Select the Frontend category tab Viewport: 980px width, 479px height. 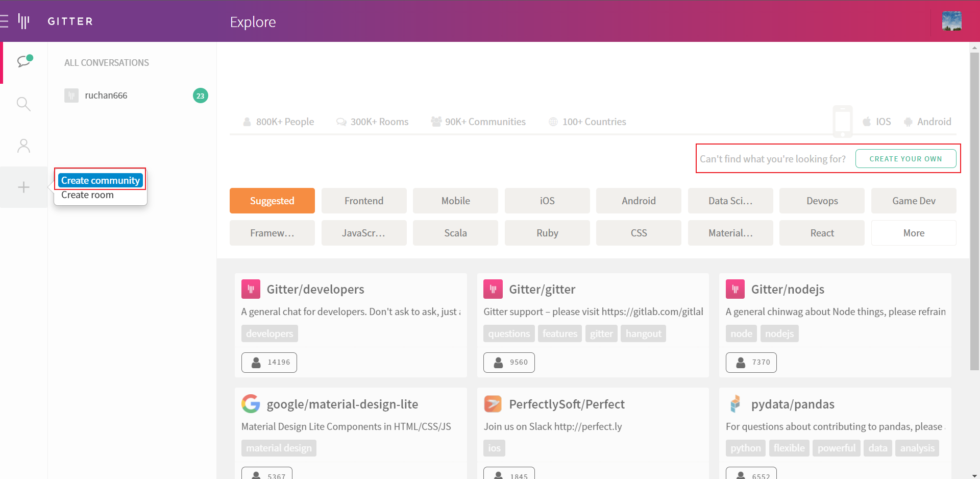click(364, 201)
